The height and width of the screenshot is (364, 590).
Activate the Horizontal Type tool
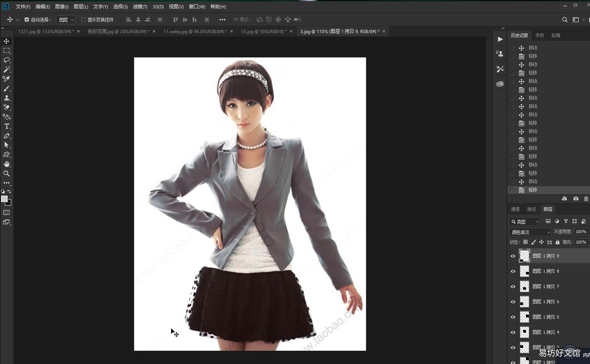pos(7,126)
